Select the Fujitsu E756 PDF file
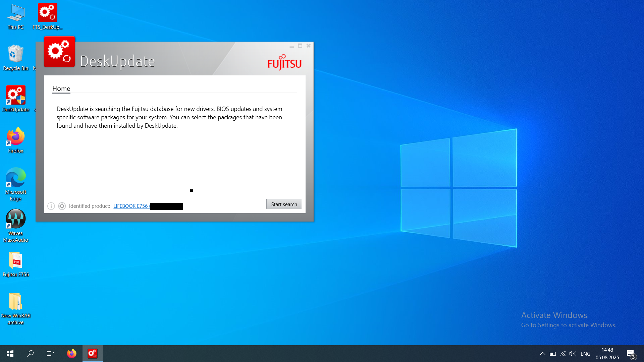 [x=16, y=264]
